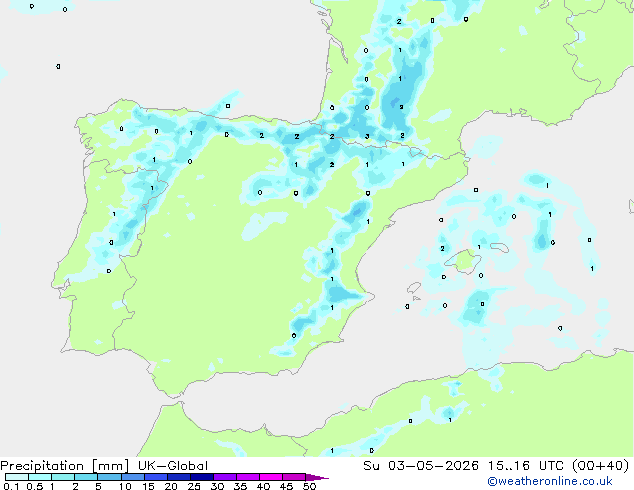634x490 pixels.
Task: Select the legend swatch between 40 and 45
Action: click(271, 477)
